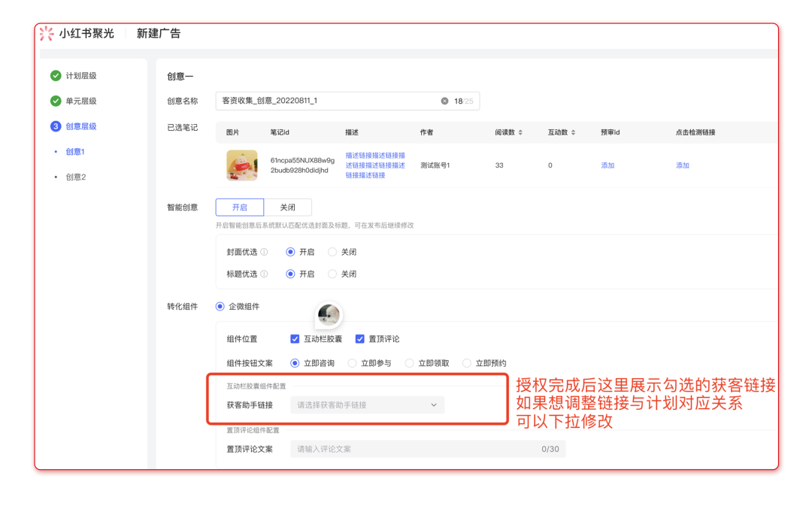Click the green check next to 单元层级
The width and height of the screenshot is (812, 521).
coord(56,101)
